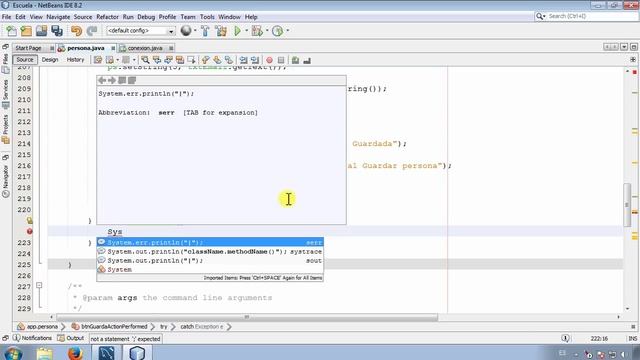Click the globe browser icon
This screenshot has height=360, width=640.
tap(186, 31)
